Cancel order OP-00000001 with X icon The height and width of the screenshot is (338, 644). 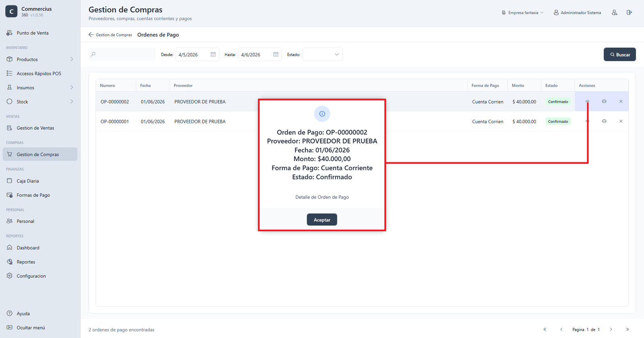tap(621, 121)
